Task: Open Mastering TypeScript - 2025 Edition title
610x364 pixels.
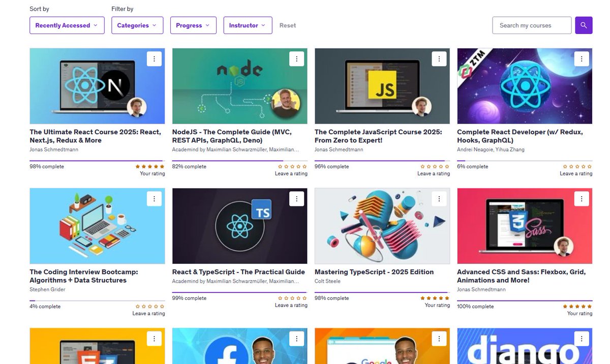Action: [374, 272]
